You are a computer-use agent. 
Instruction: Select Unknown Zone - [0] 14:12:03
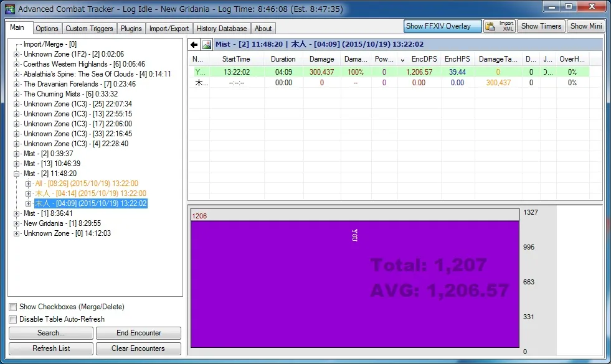click(67, 233)
